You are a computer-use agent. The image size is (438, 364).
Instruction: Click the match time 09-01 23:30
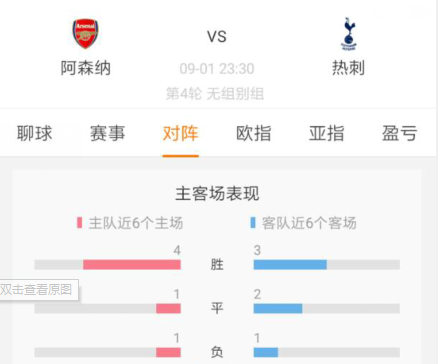pos(217,69)
